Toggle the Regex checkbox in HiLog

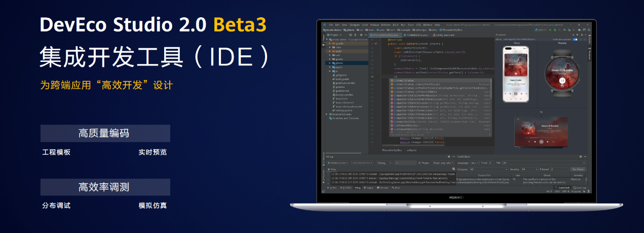point(420,163)
